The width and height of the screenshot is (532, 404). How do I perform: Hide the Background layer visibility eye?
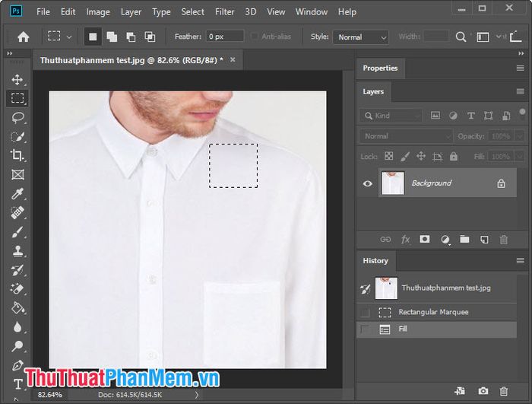tap(367, 183)
